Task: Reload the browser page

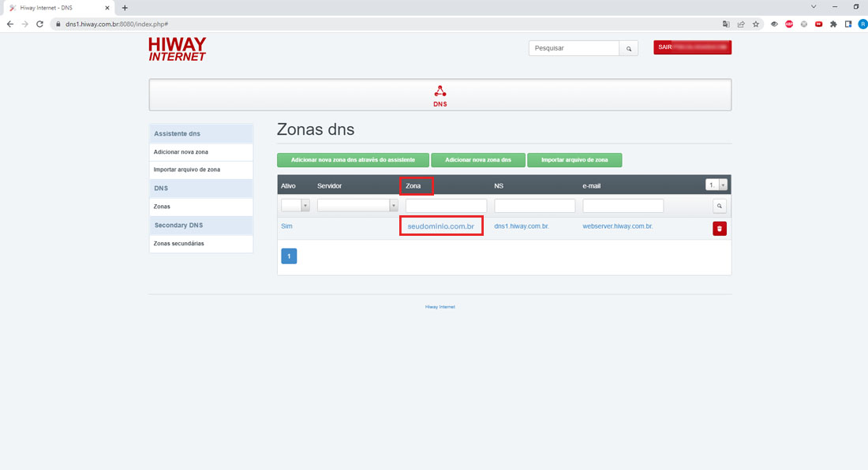Action: pos(40,24)
